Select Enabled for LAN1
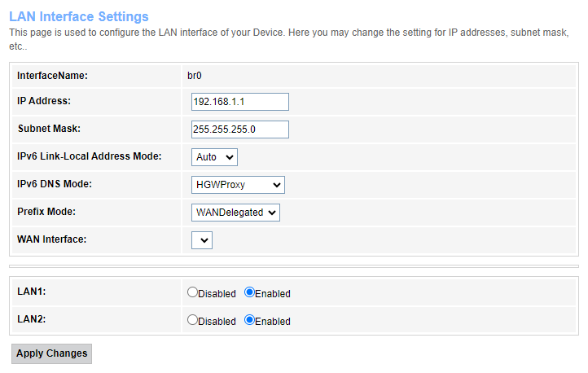The width and height of the screenshot is (588, 373). 249,292
